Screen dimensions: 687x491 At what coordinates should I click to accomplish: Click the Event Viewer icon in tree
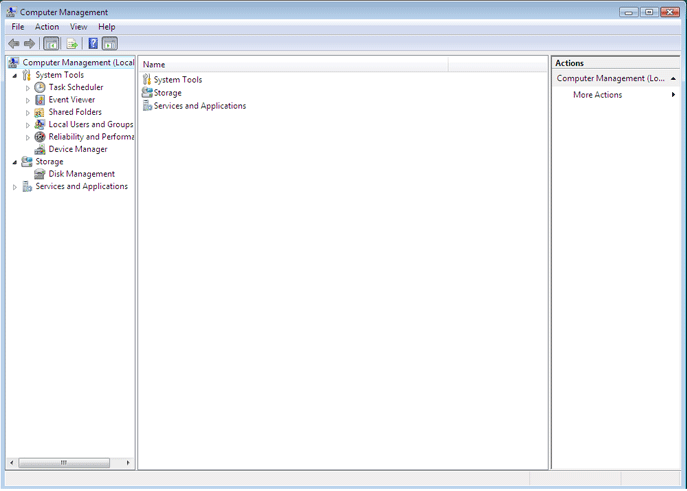(40, 100)
